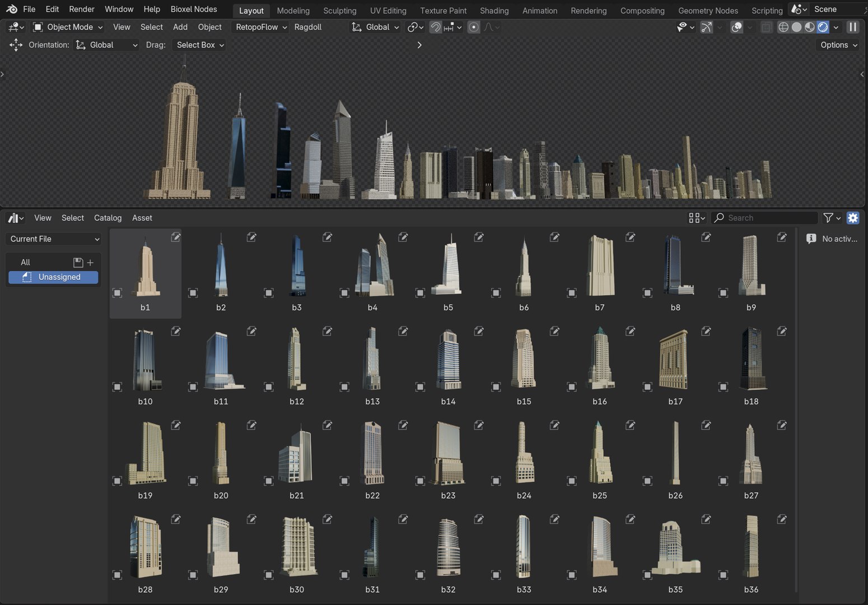Open asset display mode settings icon
The height and width of the screenshot is (605, 868).
click(697, 218)
